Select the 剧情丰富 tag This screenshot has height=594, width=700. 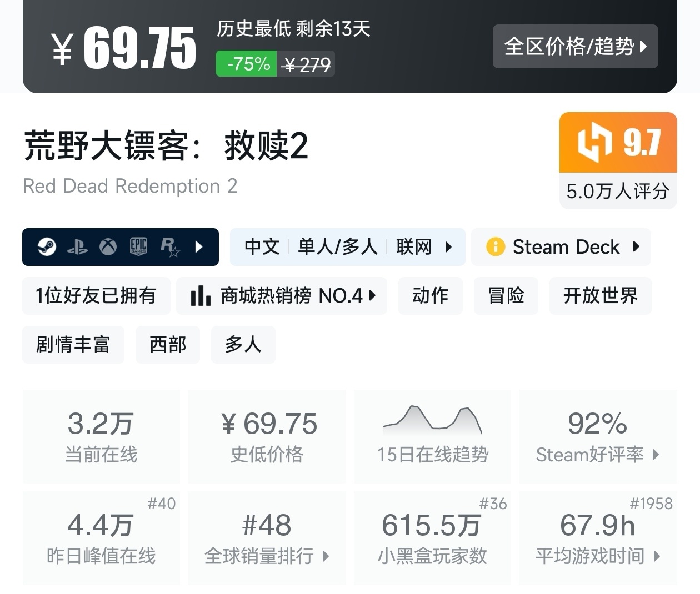73,345
